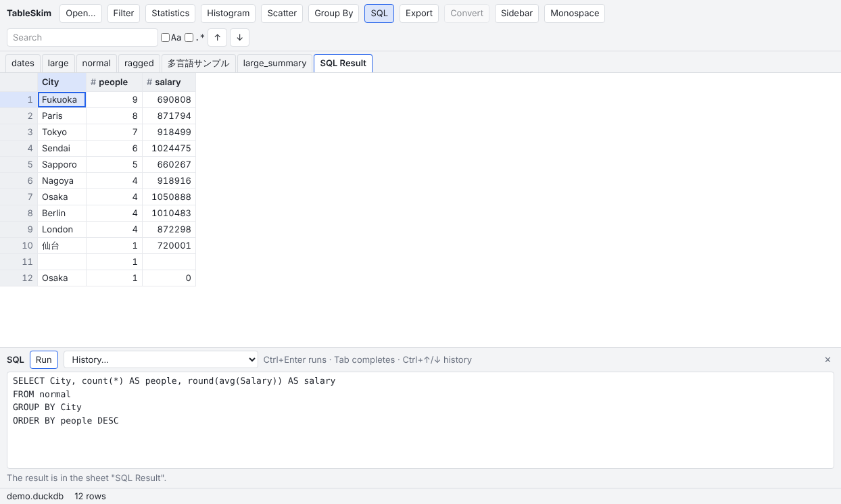Image resolution: width=841 pixels, height=504 pixels.
Task: Show Statistics for the sheet
Action: pos(170,14)
